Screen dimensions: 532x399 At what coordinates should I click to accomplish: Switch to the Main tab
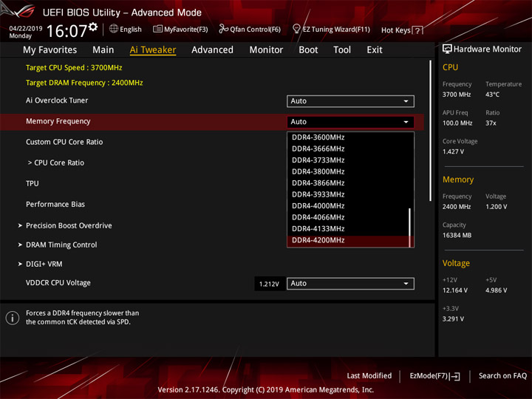pyautogui.click(x=103, y=50)
